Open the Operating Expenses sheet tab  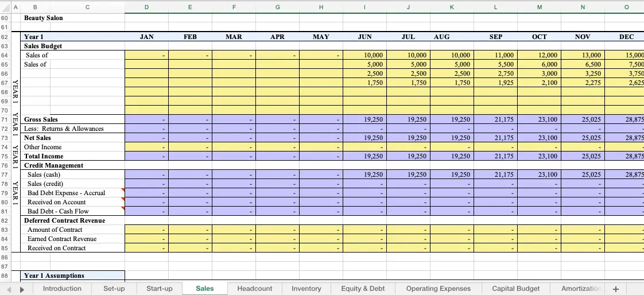pyautogui.click(x=438, y=289)
